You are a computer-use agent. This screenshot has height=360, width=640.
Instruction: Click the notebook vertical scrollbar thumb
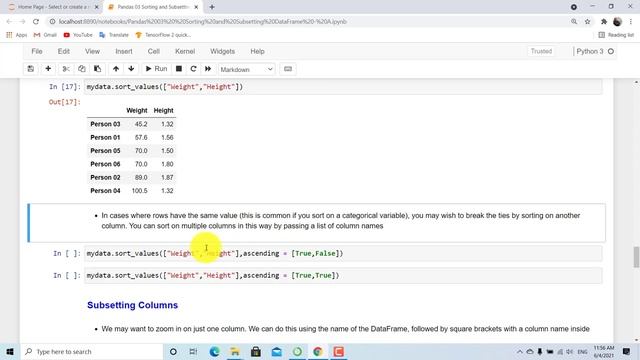(636, 257)
